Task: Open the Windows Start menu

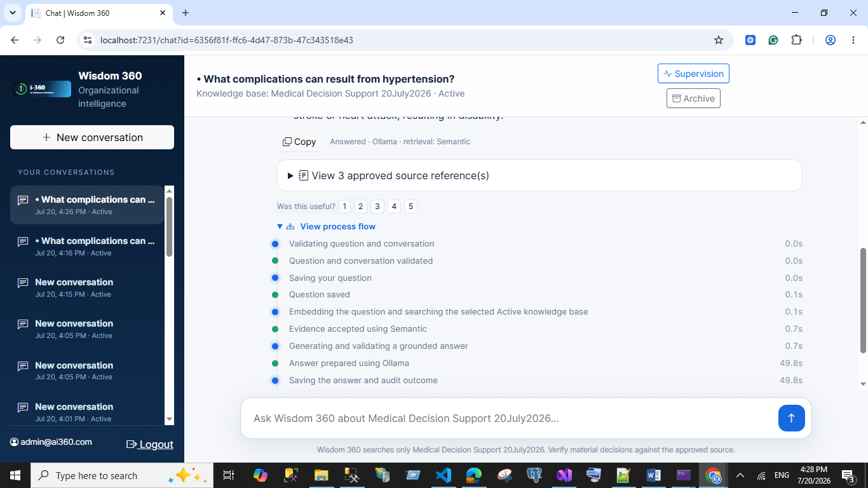Action: tap(15, 475)
